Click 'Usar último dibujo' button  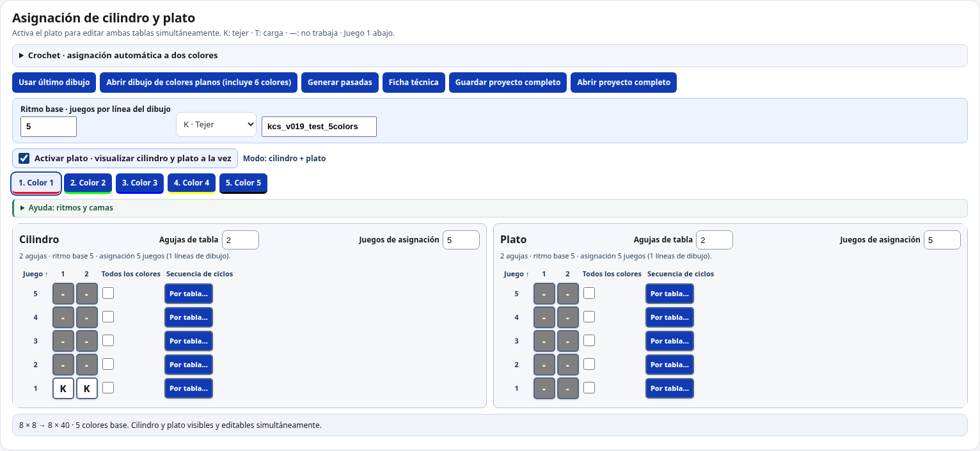[54, 83]
